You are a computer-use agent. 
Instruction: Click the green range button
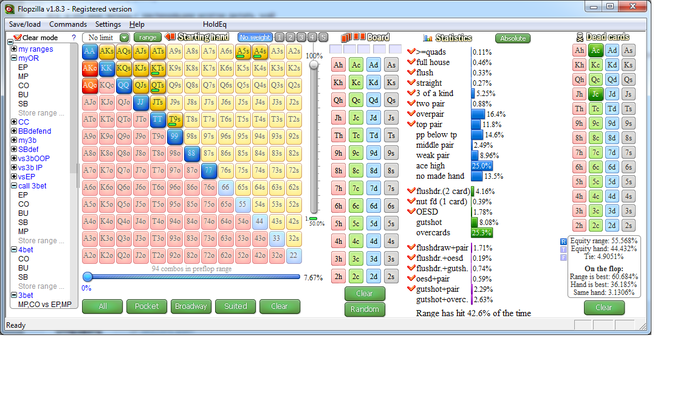pos(147,38)
